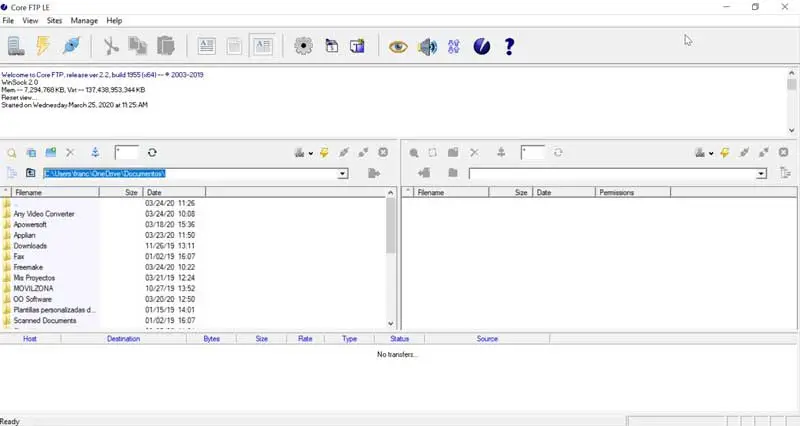Click the blue question mark help icon

pyautogui.click(x=509, y=46)
